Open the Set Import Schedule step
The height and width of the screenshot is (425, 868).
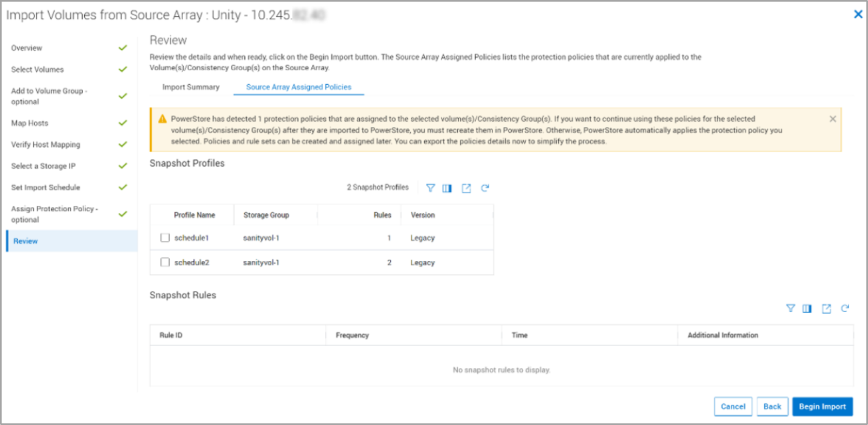pyautogui.click(x=45, y=187)
